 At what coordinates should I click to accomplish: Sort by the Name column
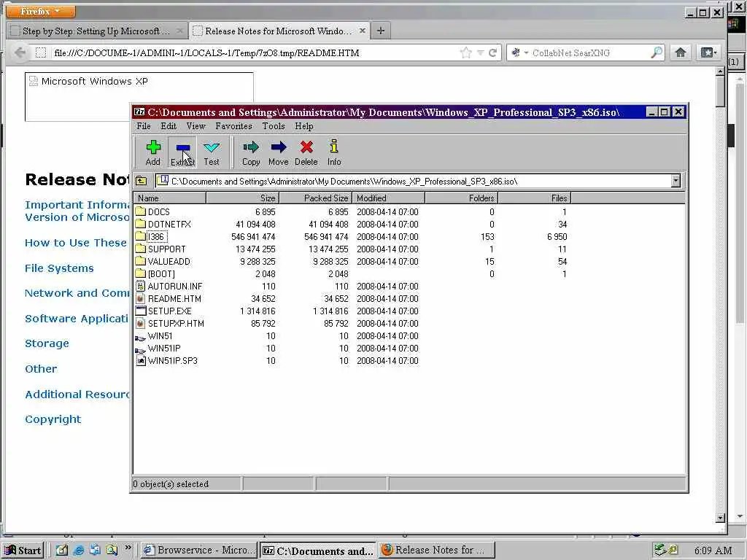[x=169, y=198]
